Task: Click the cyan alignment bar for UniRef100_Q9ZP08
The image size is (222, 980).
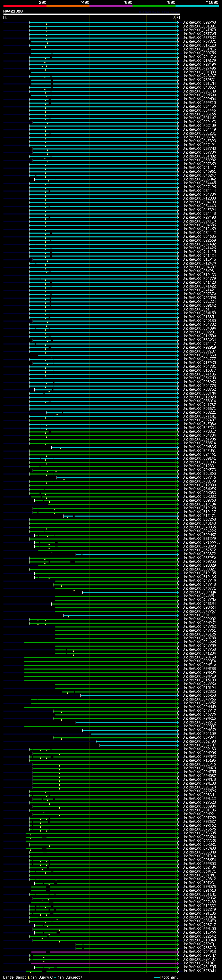Action: tap(103, 23)
